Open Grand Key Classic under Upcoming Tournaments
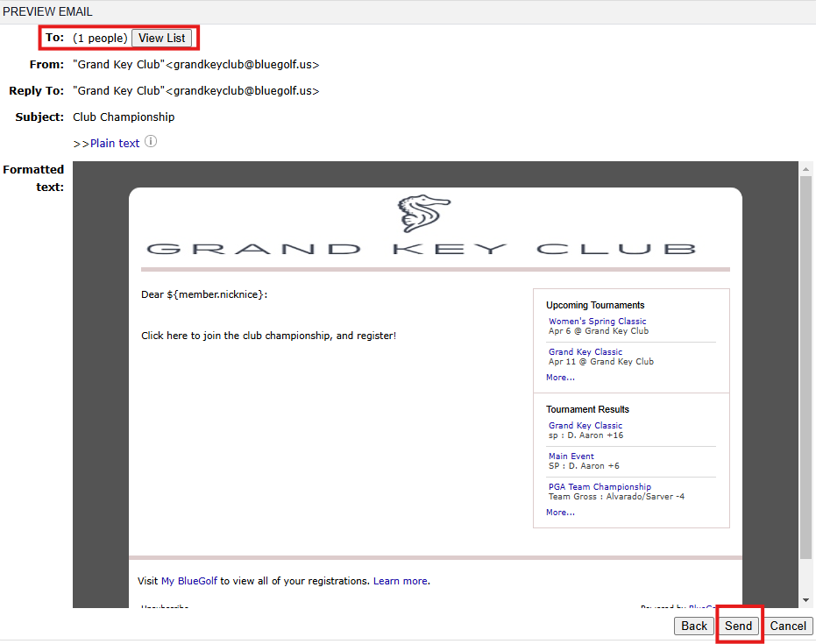 (x=585, y=351)
